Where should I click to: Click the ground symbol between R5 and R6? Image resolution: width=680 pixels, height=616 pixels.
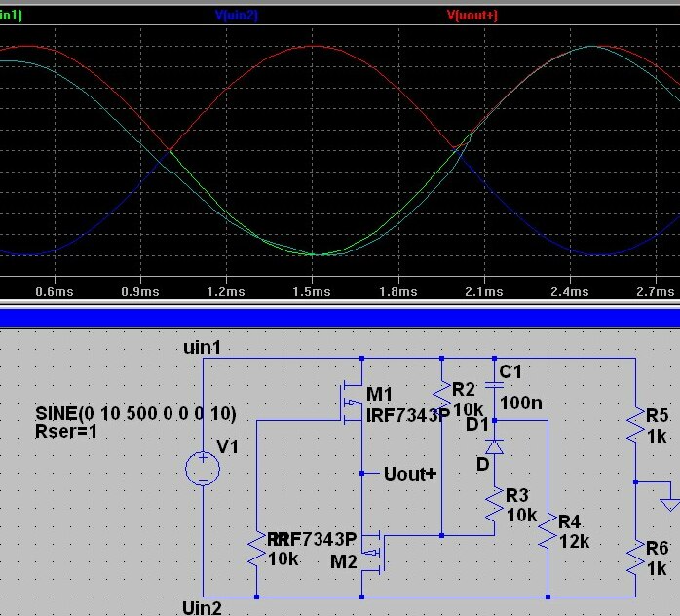pyautogui.click(x=669, y=503)
